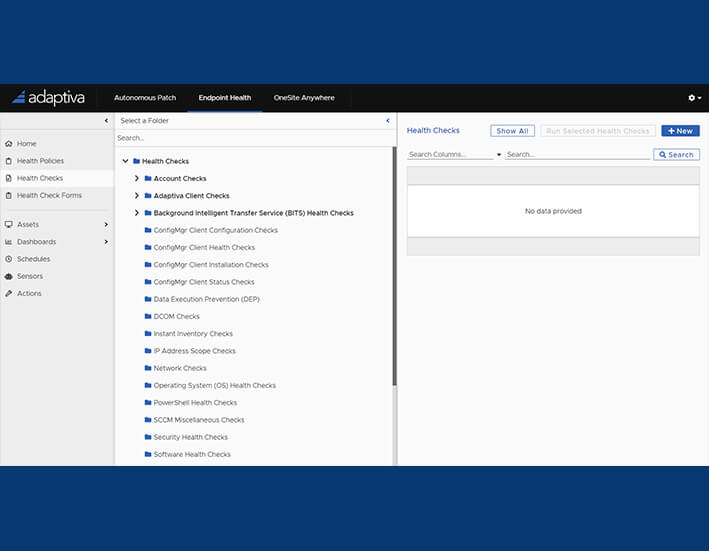Select ConfigMgr Client Installation Checks folder

coord(211,264)
